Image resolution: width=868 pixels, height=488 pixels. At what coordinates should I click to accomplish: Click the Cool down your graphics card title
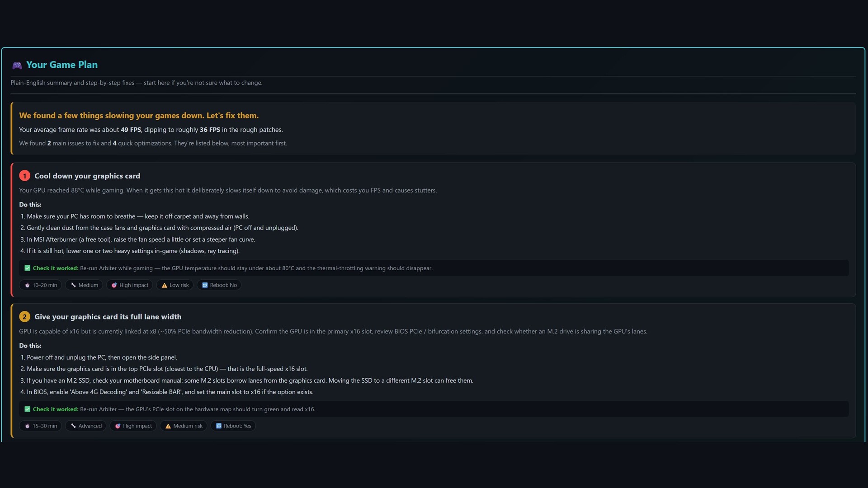87,176
